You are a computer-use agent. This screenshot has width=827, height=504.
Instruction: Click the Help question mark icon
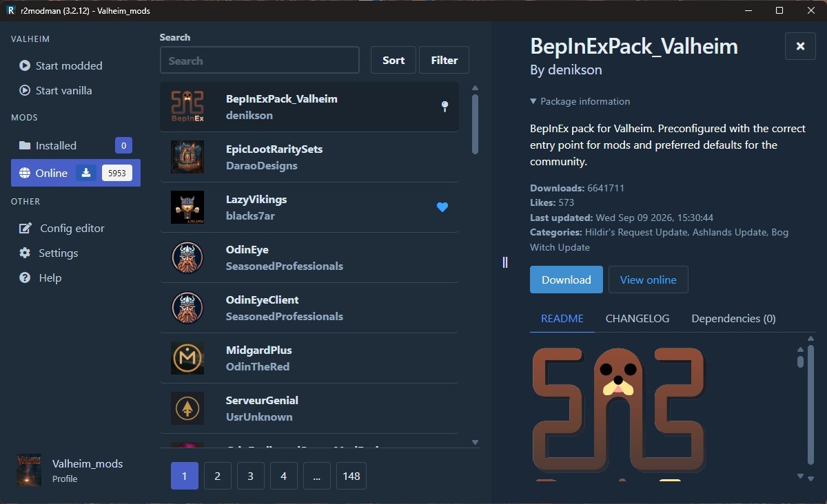point(25,277)
